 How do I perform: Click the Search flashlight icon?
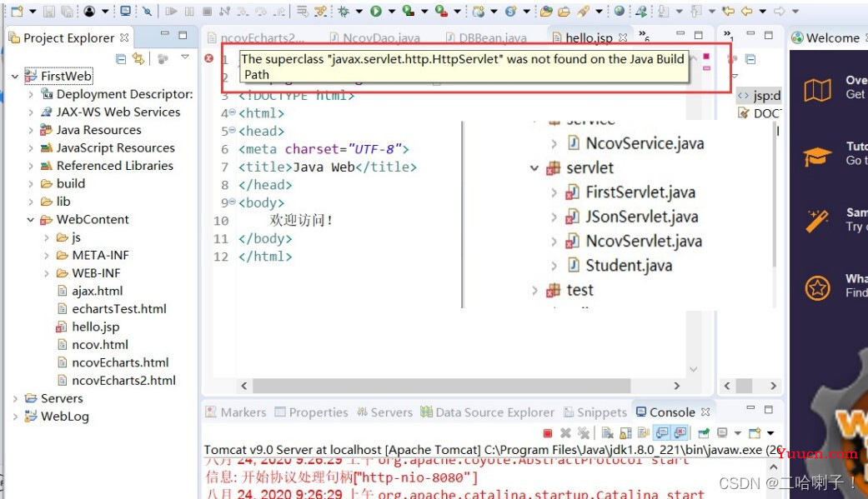tap(583, 11)
